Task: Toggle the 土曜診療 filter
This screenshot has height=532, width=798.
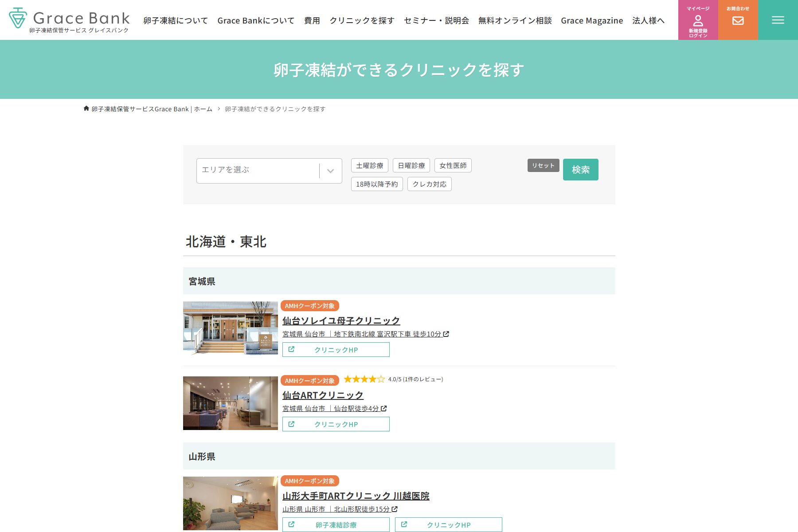Action: point(369,165)
